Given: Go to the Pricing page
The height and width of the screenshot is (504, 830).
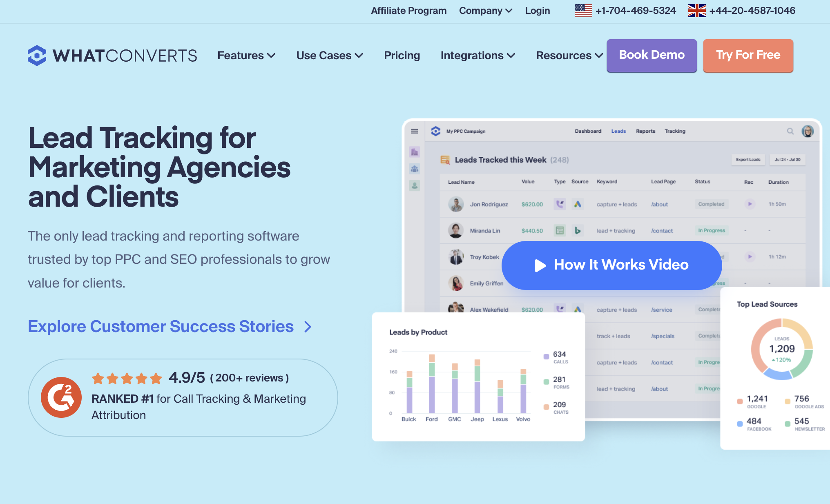Looking at the screenshot, I should point(402,56).
